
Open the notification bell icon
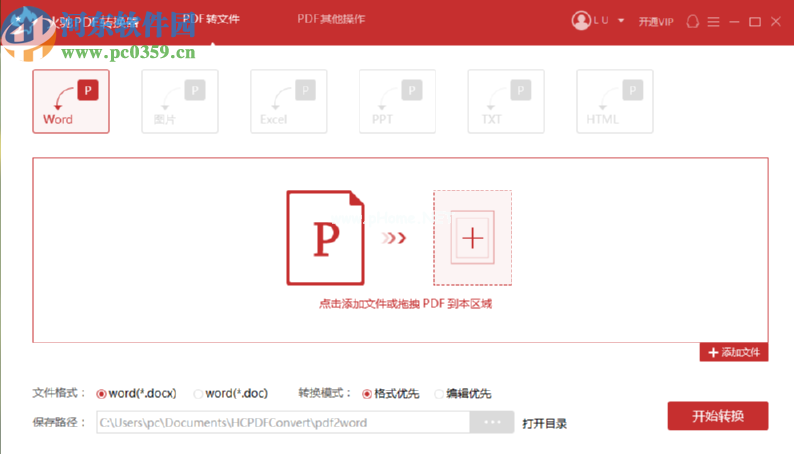692,22
